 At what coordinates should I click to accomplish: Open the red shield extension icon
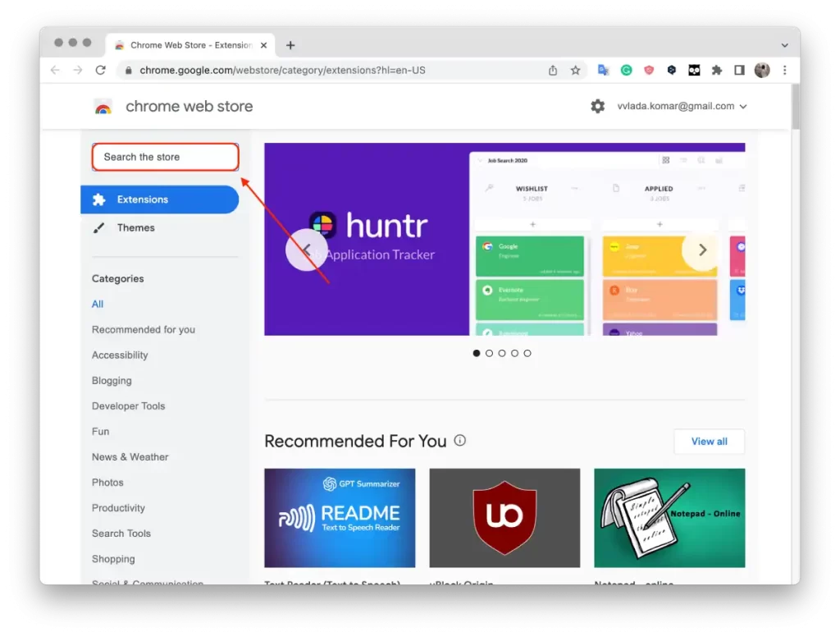(649, 71)
